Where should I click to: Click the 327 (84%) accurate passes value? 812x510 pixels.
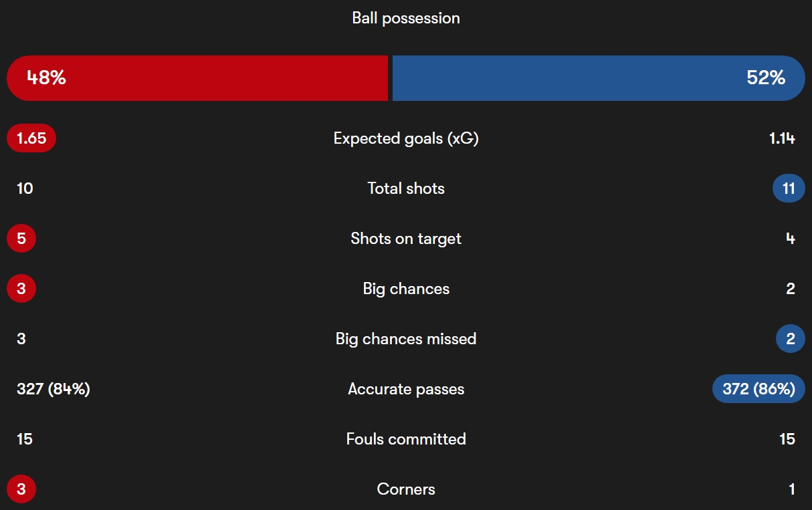click(x=54, y=389)
